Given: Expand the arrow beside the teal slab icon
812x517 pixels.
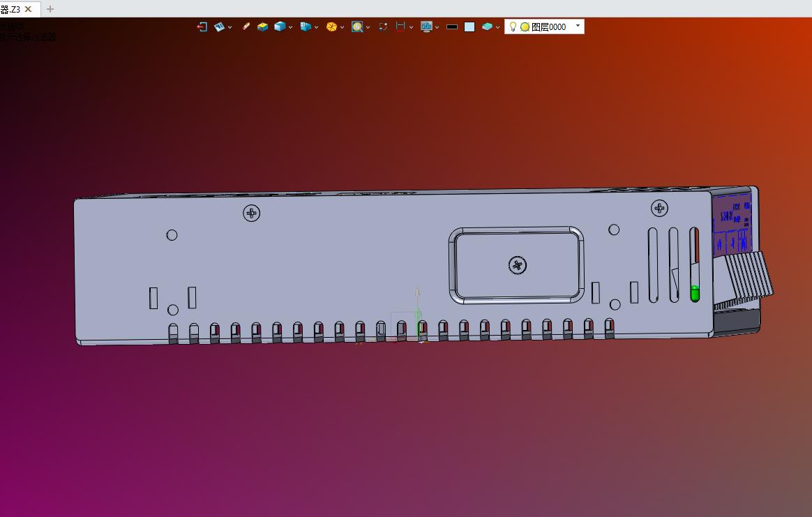Looking at the screenshot, I should tap(497, 27).
